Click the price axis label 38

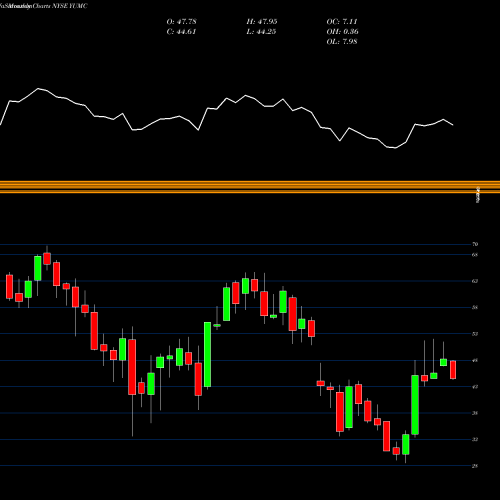475,413
